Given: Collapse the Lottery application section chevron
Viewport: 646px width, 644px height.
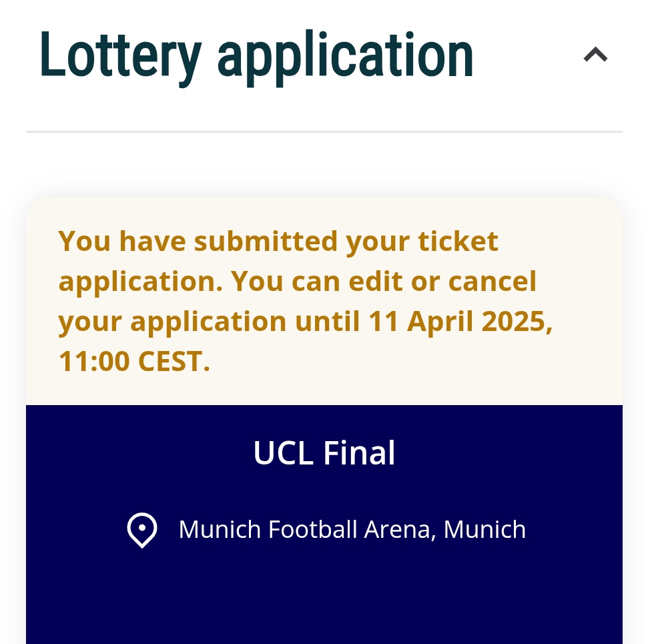Looking at the screenshot, I should pos(595,54).
